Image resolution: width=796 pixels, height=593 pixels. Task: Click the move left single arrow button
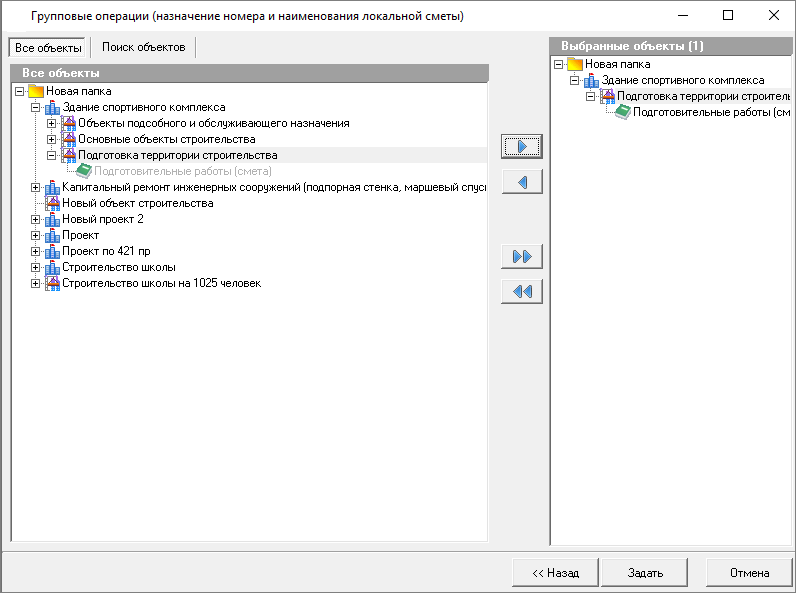point(521,181)
